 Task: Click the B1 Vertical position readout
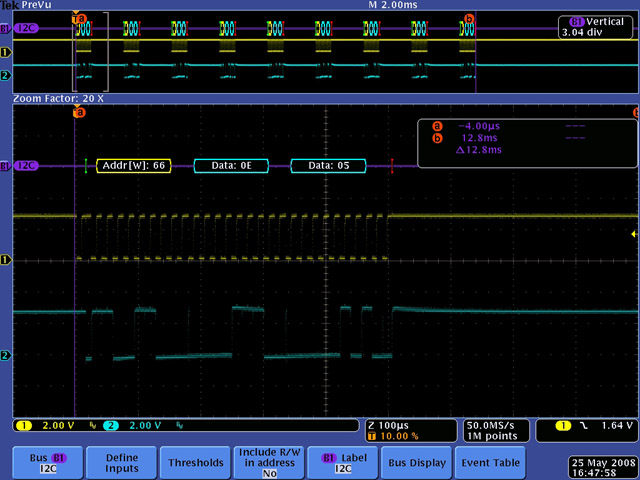[x=597, y=26]
